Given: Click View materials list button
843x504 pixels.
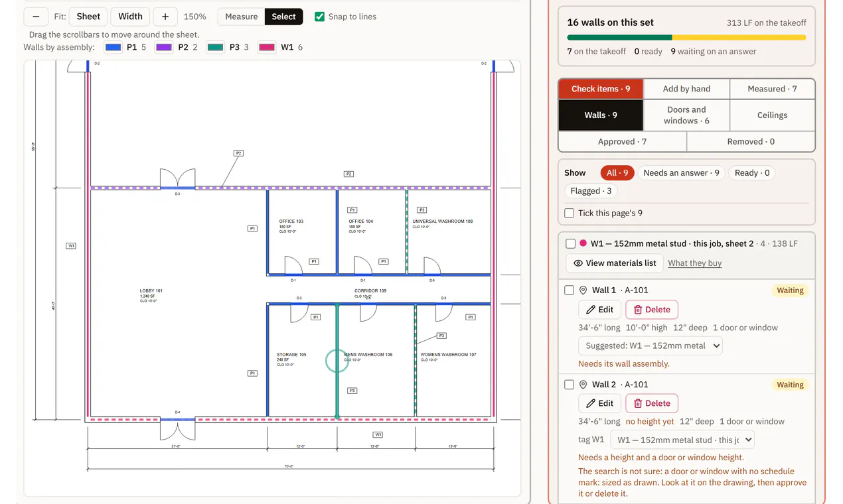Looking at the screenshot, I should 614,263.
